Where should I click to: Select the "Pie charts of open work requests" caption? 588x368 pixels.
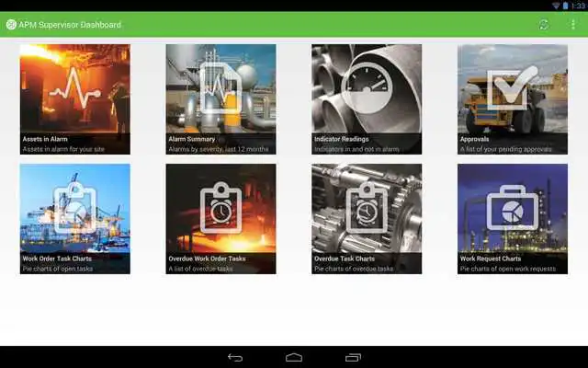508,269
